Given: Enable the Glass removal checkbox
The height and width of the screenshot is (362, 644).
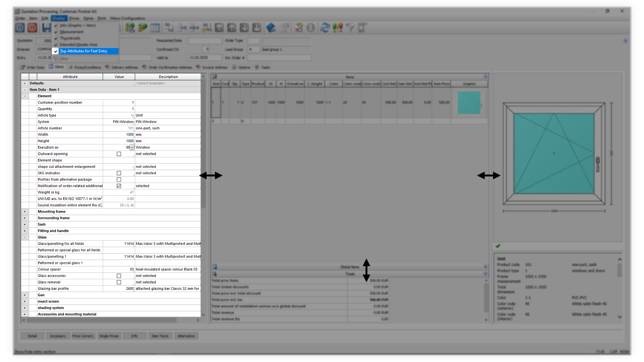Looking at the screenshot, I should click(119, 282).
